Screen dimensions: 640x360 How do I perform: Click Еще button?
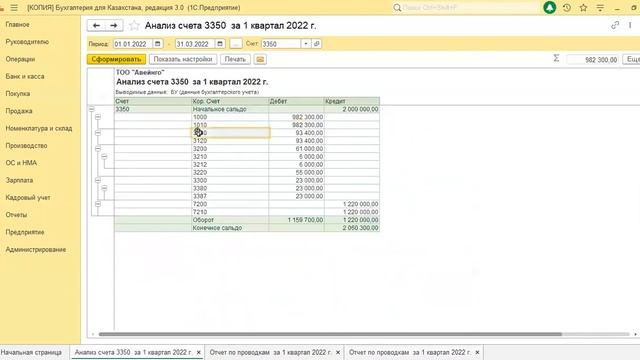[x=632, y=60]
